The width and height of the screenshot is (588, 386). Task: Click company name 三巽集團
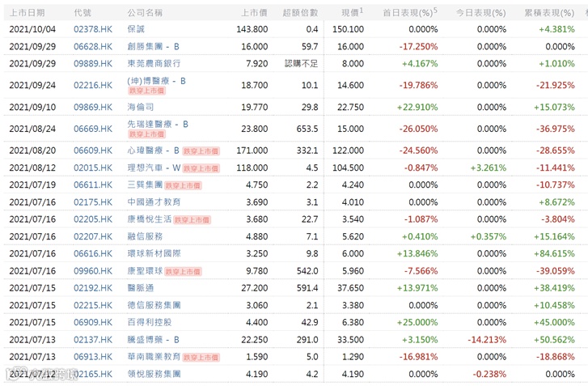point(145,185)
